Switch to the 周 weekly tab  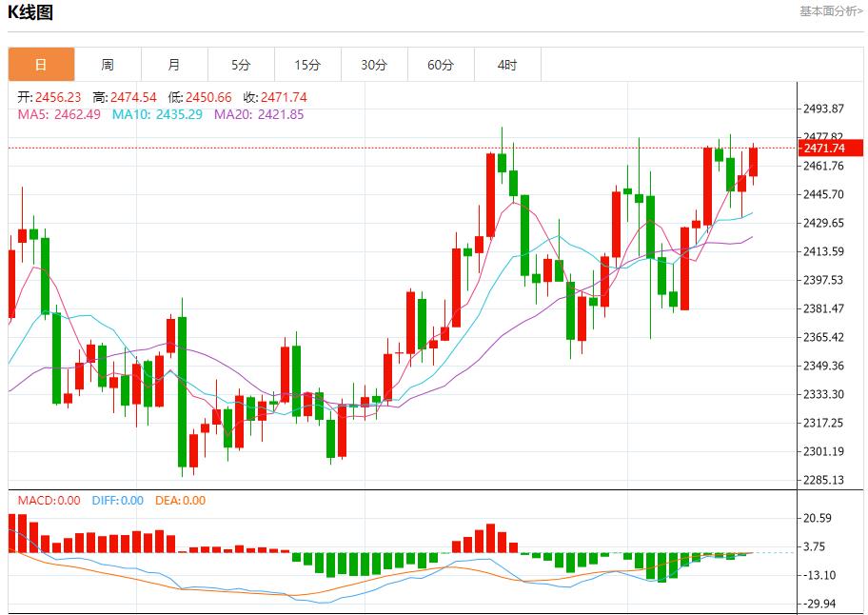pos(108,65)
